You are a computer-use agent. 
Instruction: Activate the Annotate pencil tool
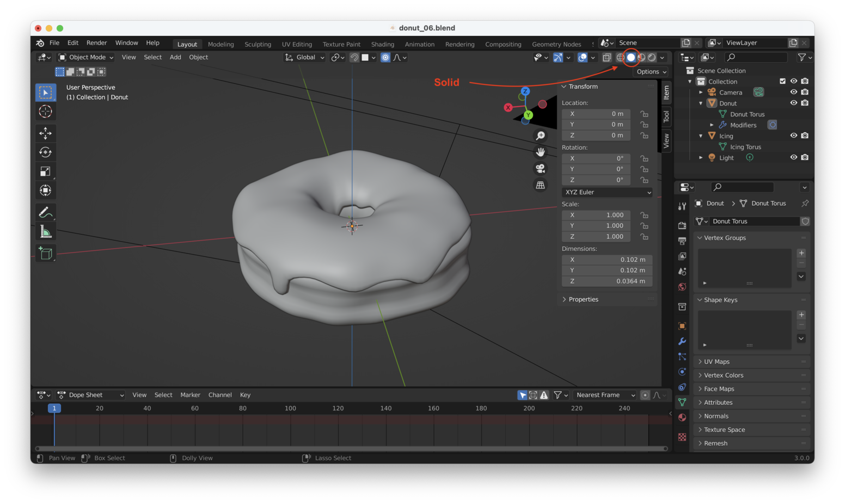point(46,212)
